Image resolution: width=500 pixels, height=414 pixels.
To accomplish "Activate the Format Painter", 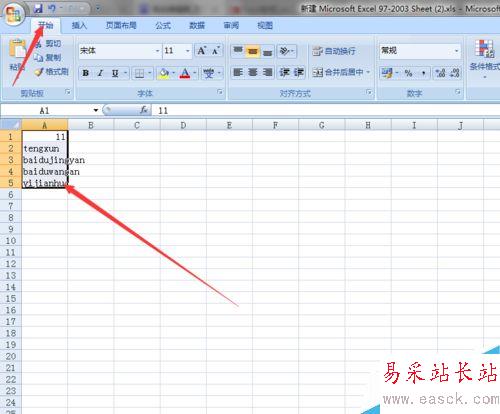I will click(52, 72).
